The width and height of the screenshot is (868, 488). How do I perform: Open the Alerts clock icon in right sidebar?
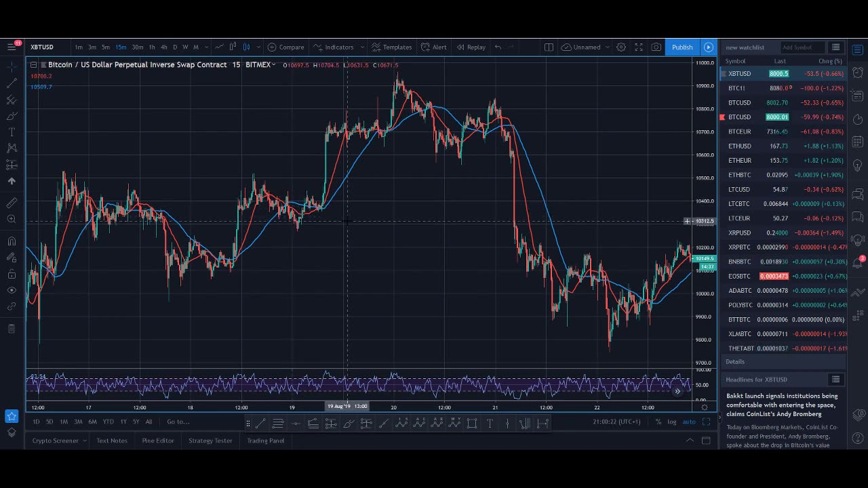click(858, 73)
